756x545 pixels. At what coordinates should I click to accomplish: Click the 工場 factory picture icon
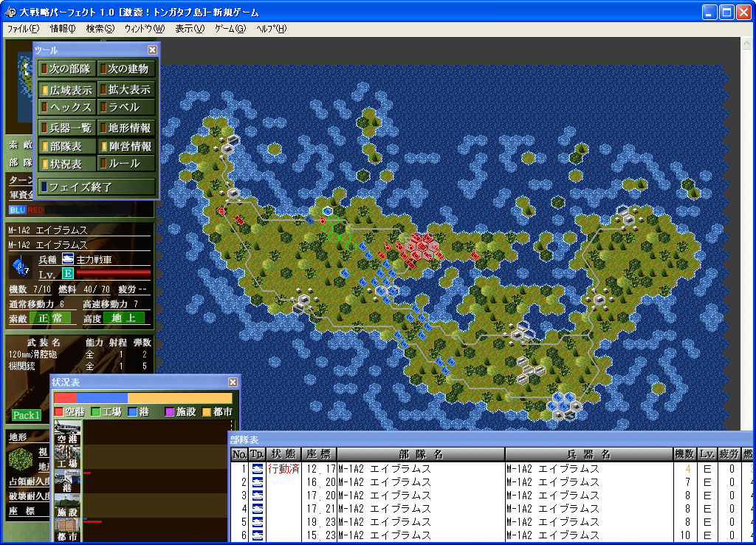point(67,456)
